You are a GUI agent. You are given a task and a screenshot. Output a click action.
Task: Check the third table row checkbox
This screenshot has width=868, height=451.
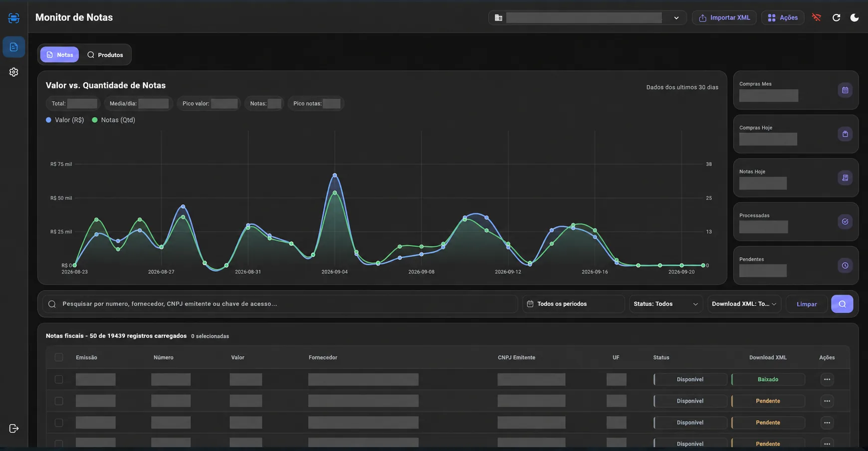pyautogui.click(x=59, y=423)
